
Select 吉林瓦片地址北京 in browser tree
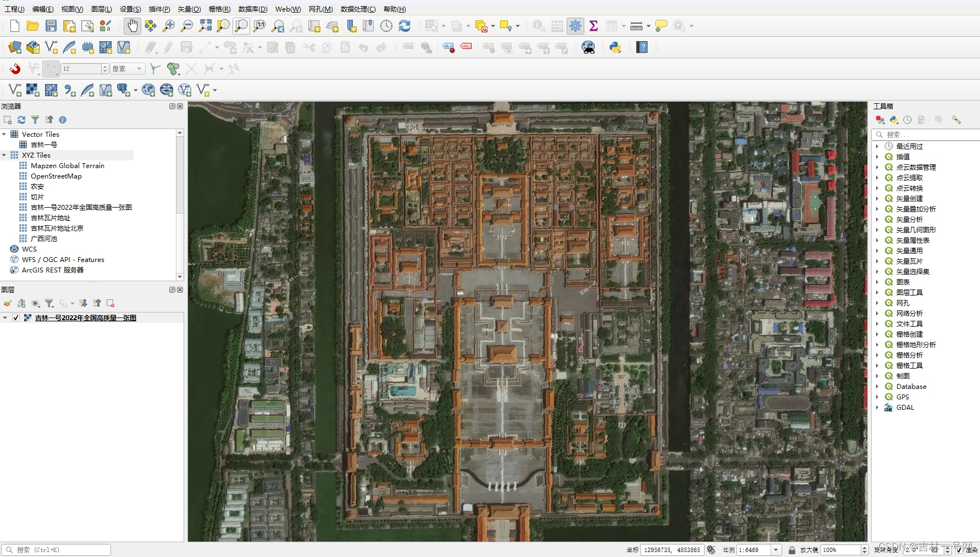(57, 229)
